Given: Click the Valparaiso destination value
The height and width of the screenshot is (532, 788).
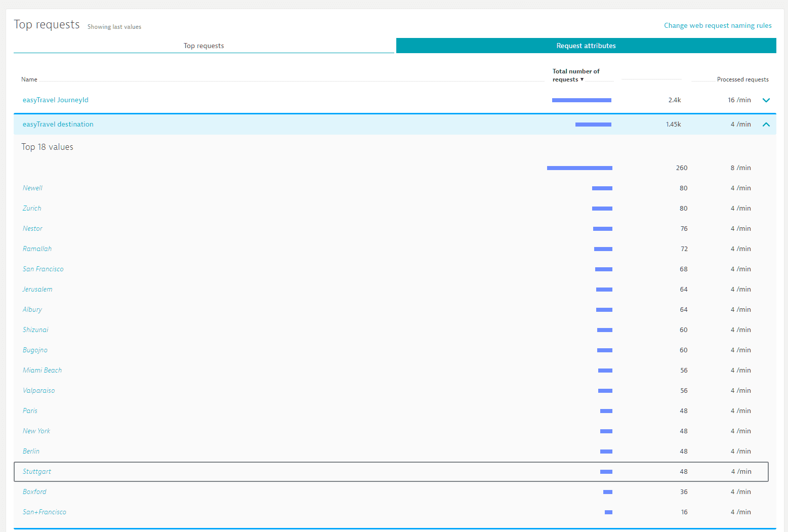Looking at the screenshot, I should pyautogui.click(x=39, y=390).
